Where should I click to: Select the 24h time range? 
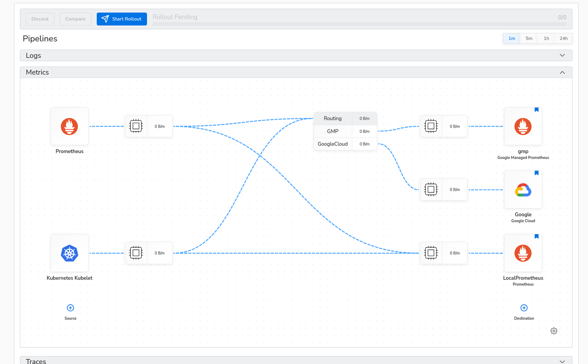coord(563,38)
